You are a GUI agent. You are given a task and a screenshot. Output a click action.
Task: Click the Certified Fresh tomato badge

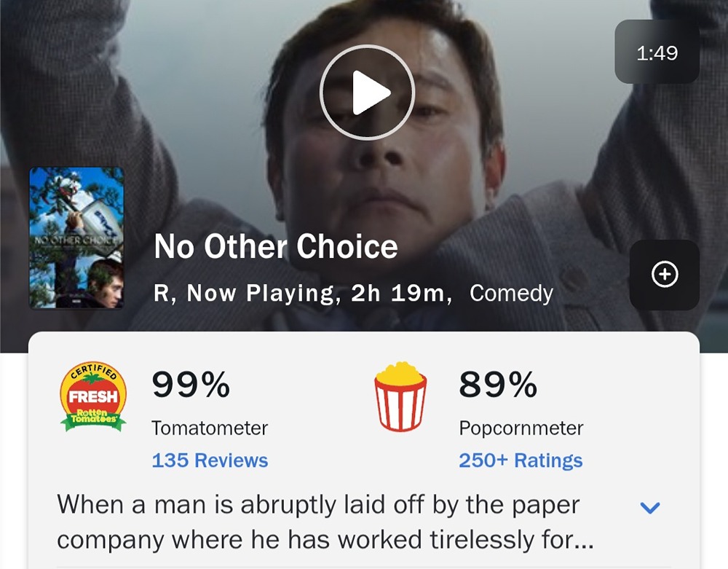93,398
